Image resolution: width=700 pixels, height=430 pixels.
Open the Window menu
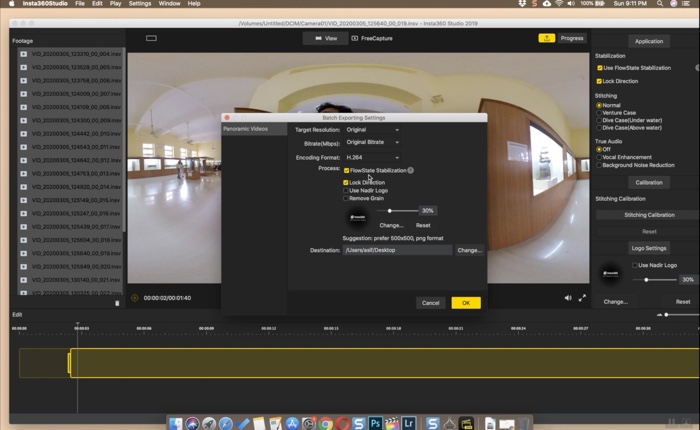coord(169,4)
